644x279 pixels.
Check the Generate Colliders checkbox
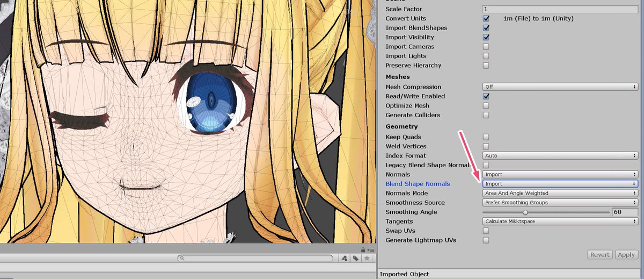[x=486, y=115]
